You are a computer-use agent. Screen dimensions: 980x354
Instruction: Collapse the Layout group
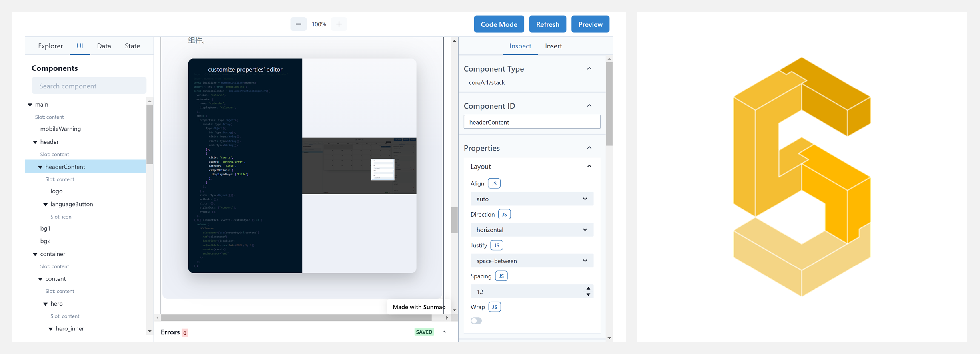[589, 166]
